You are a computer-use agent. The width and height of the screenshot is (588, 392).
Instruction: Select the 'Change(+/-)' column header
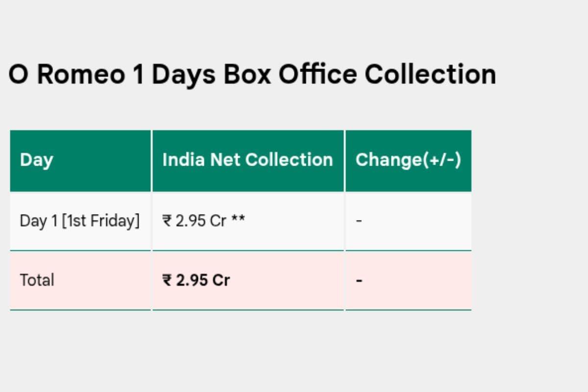pos(408,160)
